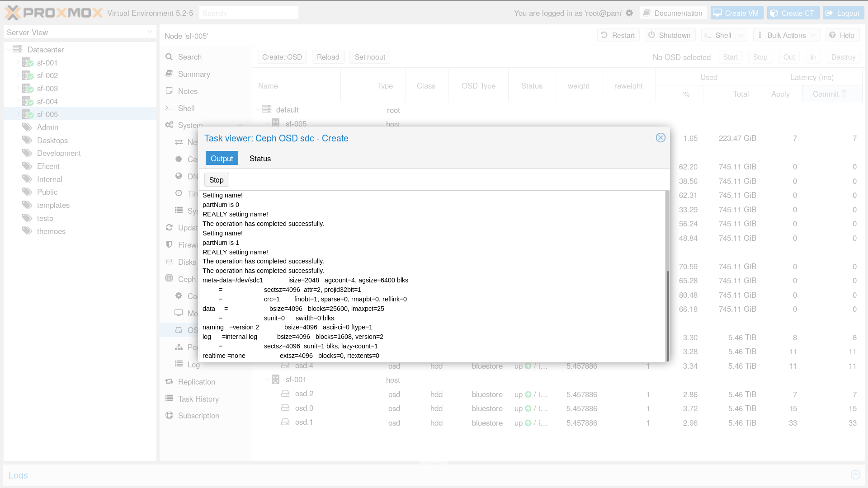
Task: Click the Proxmox logo
Action: (53, 13)
